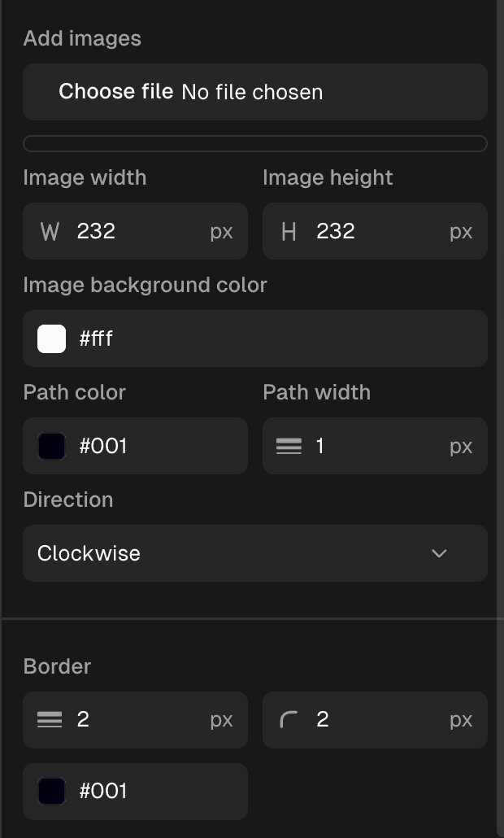Viewport: 504px width, 838px height.
Task: Click the Path width value 1
Action: pyautogui.click(x=320, y=446)
